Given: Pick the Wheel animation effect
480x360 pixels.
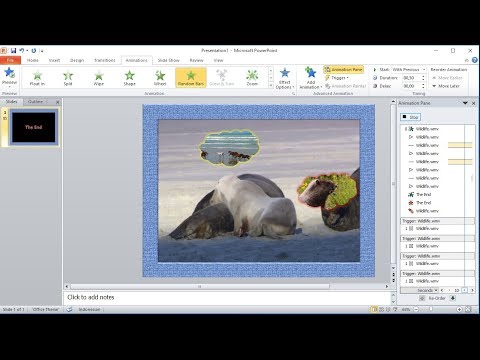Looking at the screenshot, I should pyautogui.click(x=160, y=78).
